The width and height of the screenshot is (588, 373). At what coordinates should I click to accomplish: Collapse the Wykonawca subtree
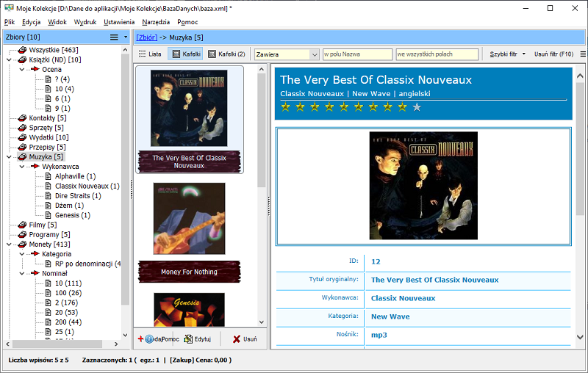pyautogui.click(x=22, y=166)
